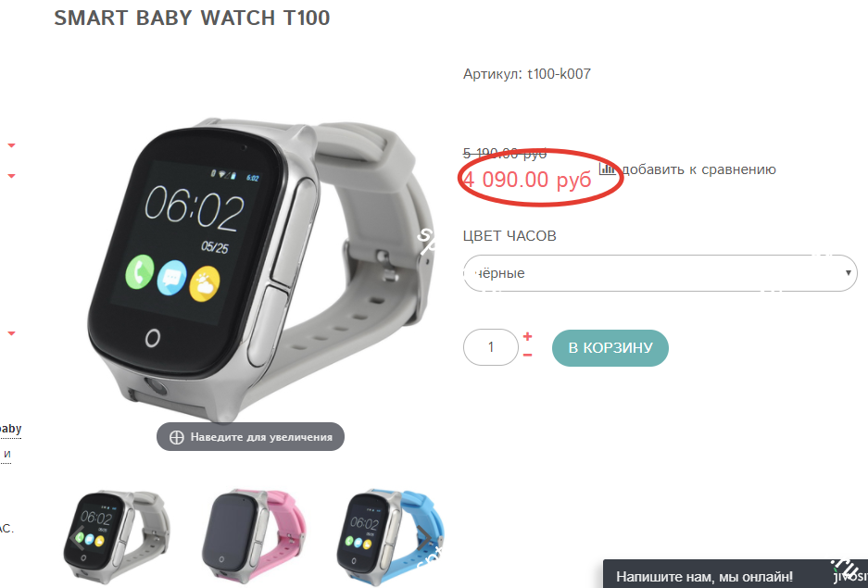Image resolution: width=868 pixels, height=588 pixels.
Task: Select the blue watch thumbnail
Action: pyautogui.click(x=391, y=535)
